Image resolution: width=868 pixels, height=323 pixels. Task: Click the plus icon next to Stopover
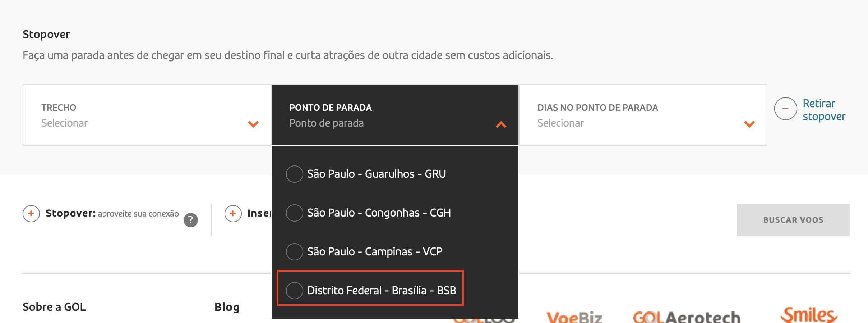[x=31, y=214]
